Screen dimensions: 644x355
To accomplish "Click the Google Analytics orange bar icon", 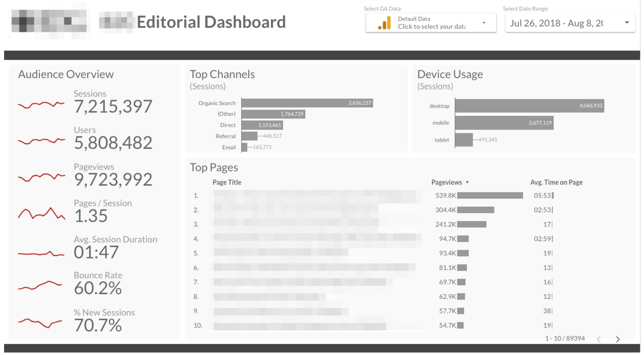I will tap(385, 23).
